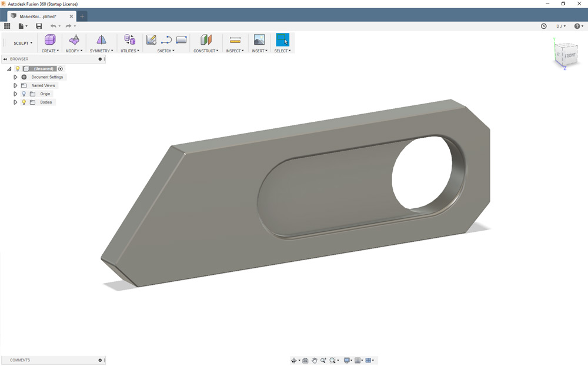Toggle the activate radio button beside (Unsaved)

(61, 69)
